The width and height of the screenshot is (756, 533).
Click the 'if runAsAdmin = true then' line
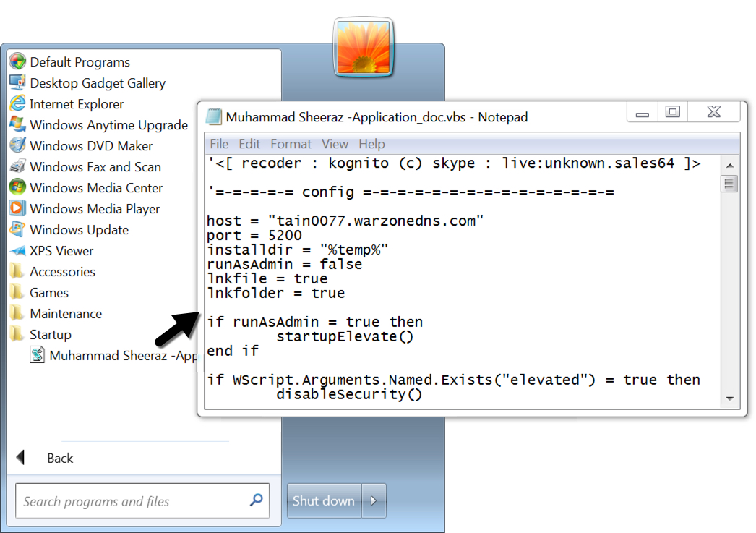point(315,322)
